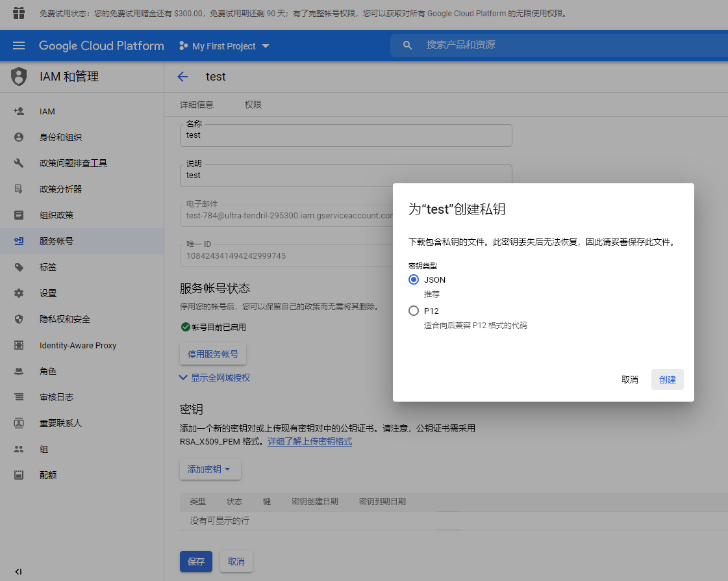Click 停用服务帐号 button
The width and height of the screenshot is (728, 581).
212,354
